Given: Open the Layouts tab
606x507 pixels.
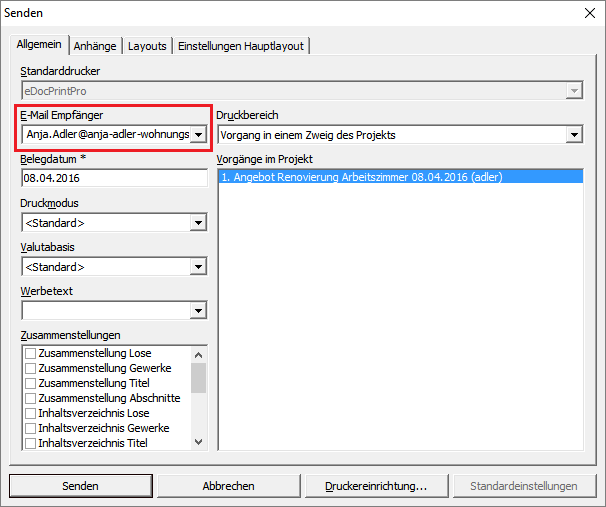Looking at the screenshot, I should (147, 46).
